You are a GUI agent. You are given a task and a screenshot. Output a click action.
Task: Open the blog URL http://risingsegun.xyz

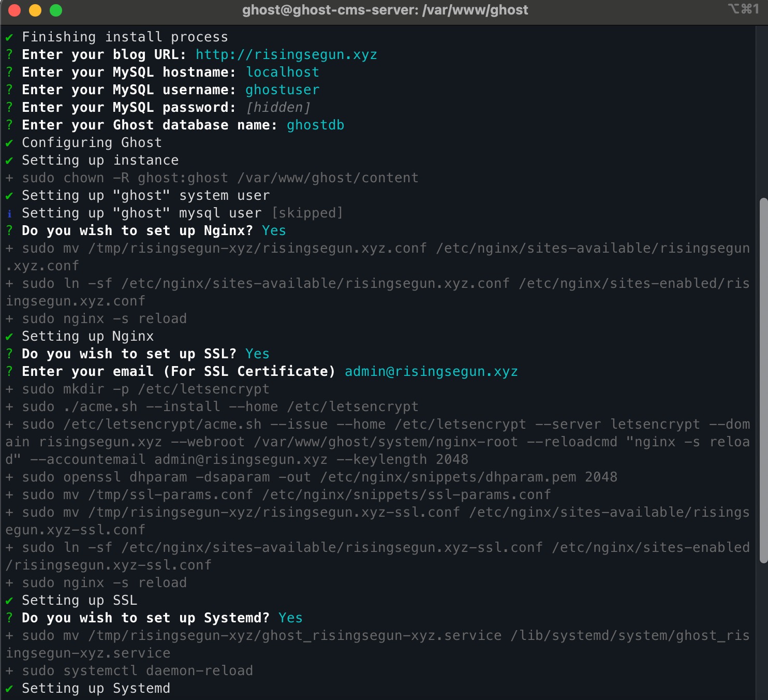point(286,54)
